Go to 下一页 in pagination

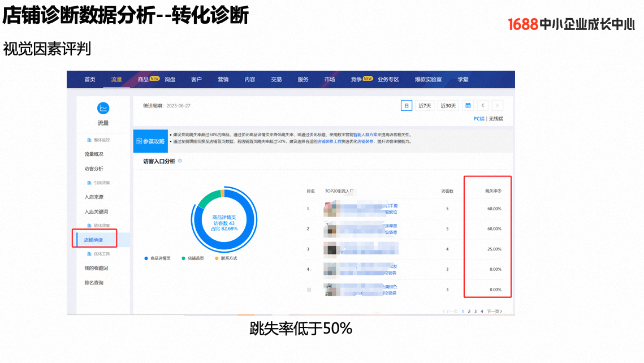coord(494,312)
